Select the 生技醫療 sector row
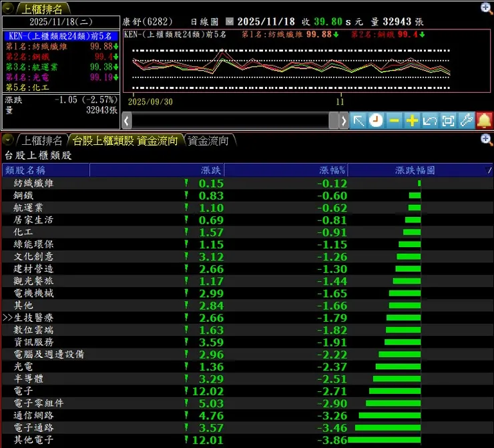Image resolution: width=494 pixels, height=448 pixels. pyautogui.click(x=247, y=318)
